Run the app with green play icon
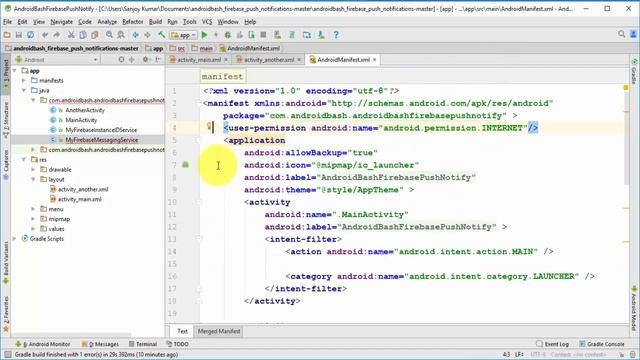640x360 pixels. point(204,35)
